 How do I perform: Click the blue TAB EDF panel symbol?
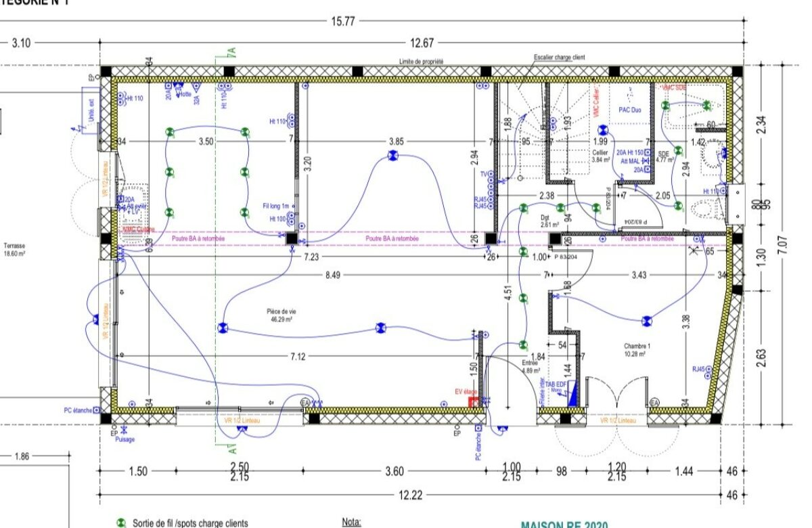[x=572, y=395]
